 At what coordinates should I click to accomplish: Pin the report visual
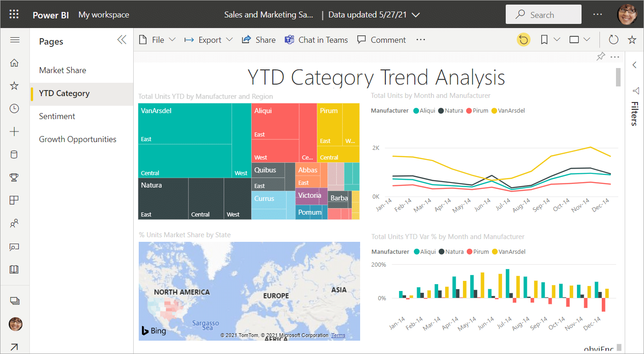(600, 57)
